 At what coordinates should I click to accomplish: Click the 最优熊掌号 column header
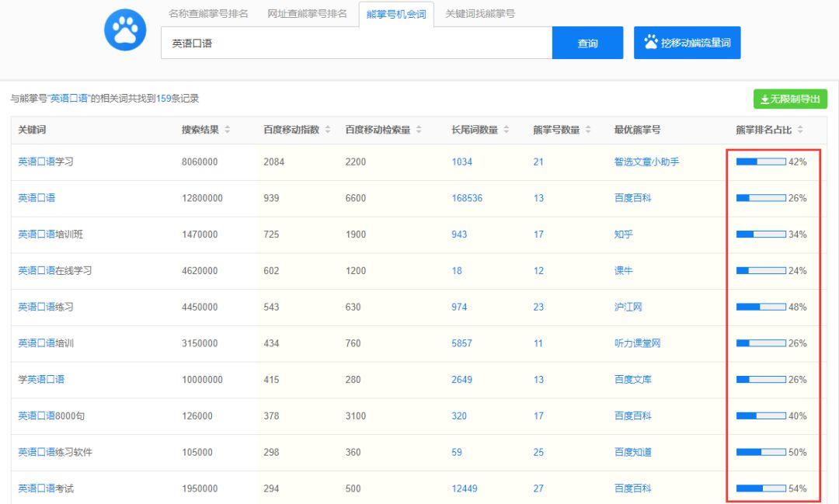click(x=637, y=130)
